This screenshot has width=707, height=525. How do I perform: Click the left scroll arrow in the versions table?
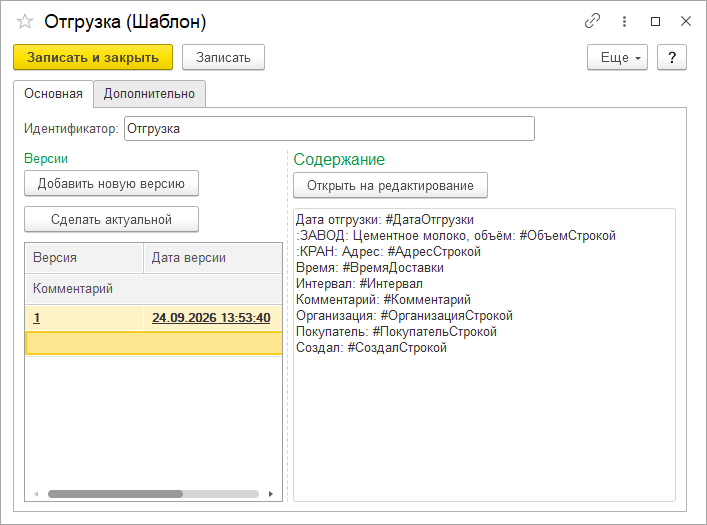coord(37,494)
